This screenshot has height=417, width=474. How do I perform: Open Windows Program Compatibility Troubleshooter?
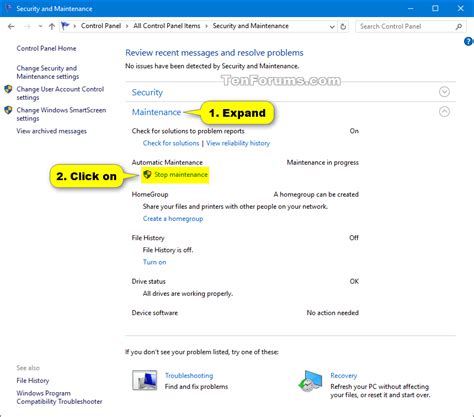pos(59,397)
